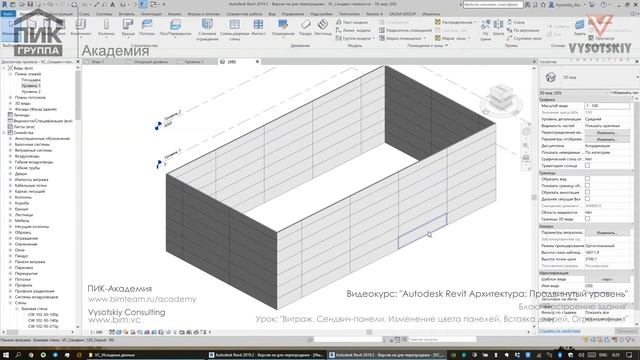The width and height of the screenshot is (640, 360).
Task: Open the Вставить ribbon tab
Action: click(127, 13)
